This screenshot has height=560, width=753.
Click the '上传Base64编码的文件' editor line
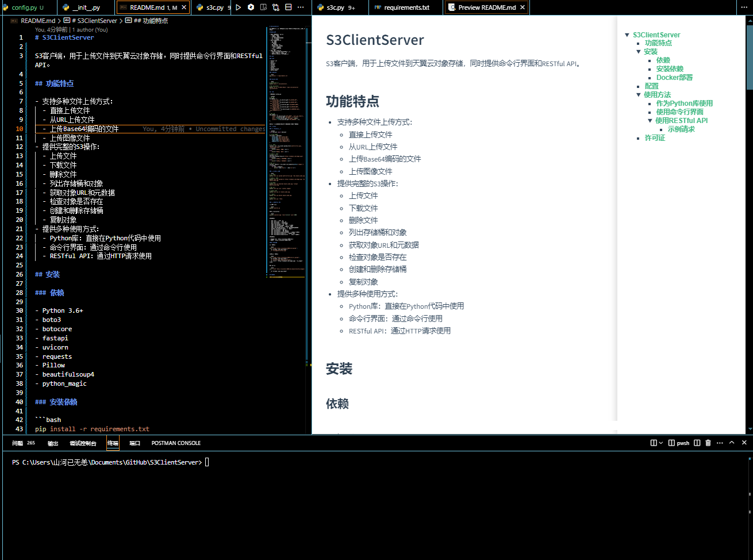(x=84, y=129)
